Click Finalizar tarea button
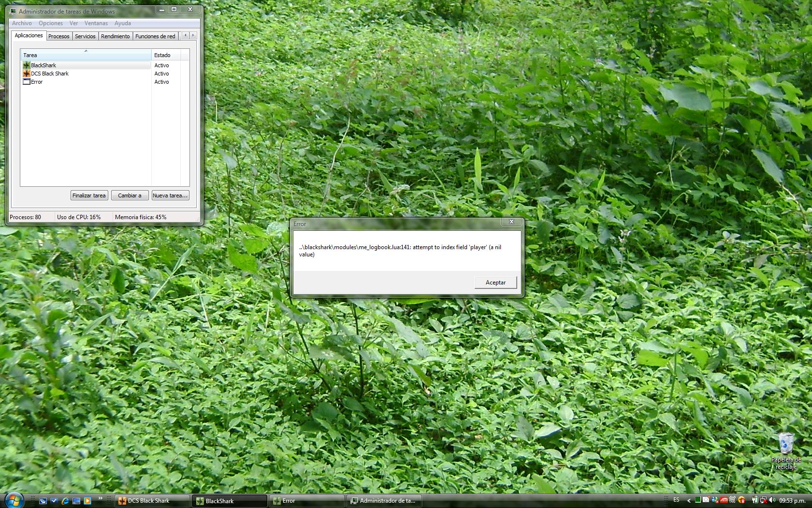The image size is (812, 508). click(89, 195)
